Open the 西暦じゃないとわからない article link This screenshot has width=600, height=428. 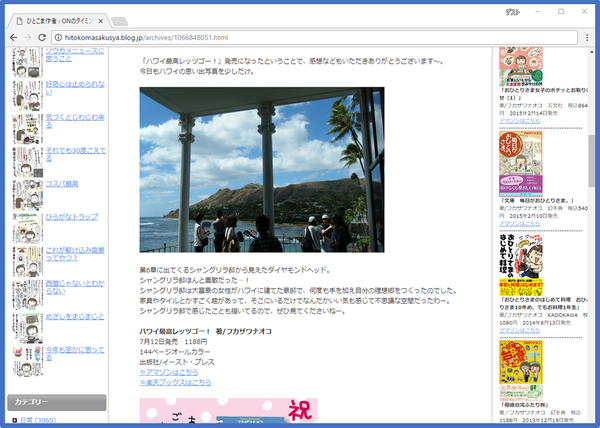75,287
